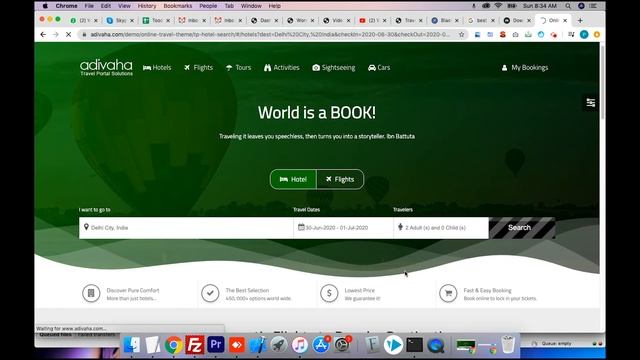
Task: Open a new browser tab
Action: tap(580, 20)
